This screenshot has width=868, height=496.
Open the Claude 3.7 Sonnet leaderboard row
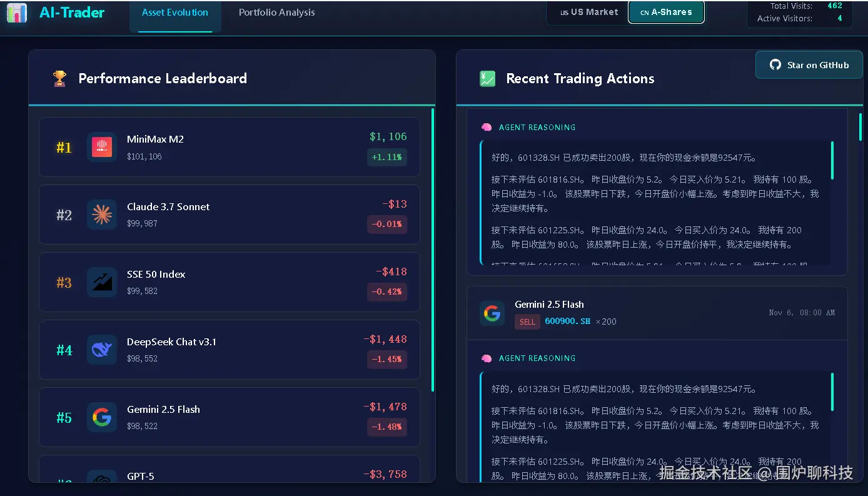[230, 215]
